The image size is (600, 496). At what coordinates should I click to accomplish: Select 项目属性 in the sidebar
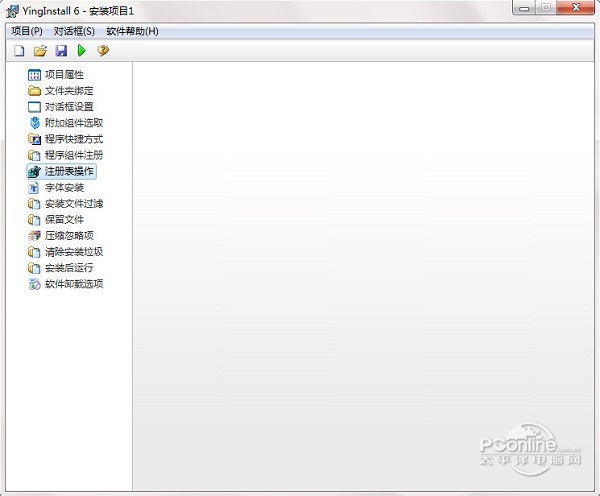[x=64, y=75]
